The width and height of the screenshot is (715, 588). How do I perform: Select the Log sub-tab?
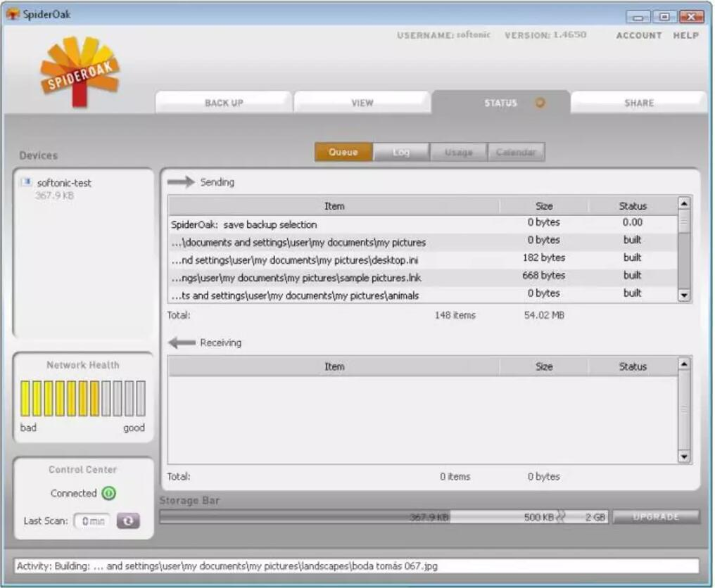[x=401, y=152]
